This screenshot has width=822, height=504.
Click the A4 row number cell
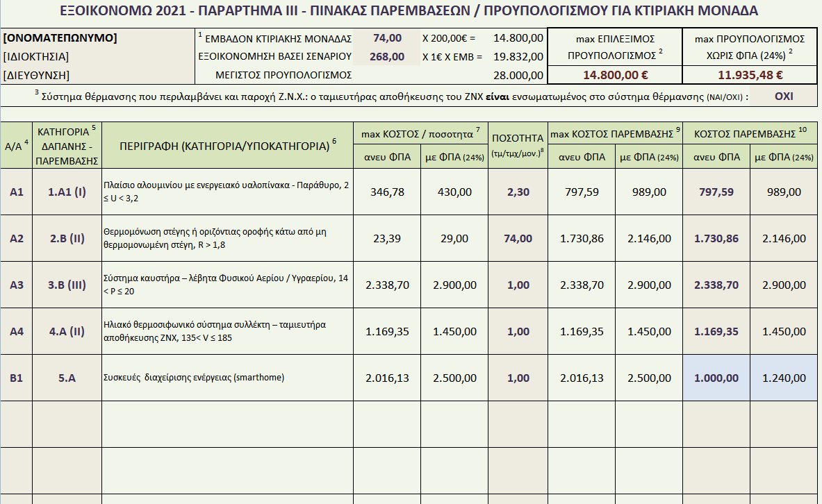coord(16,331)
